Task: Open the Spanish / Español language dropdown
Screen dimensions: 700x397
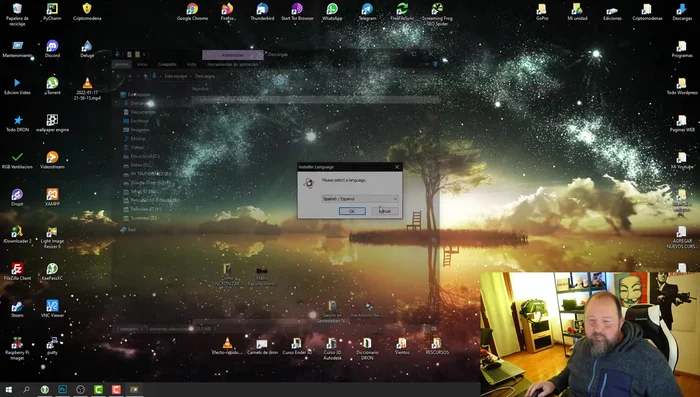Action: point(360,199)
